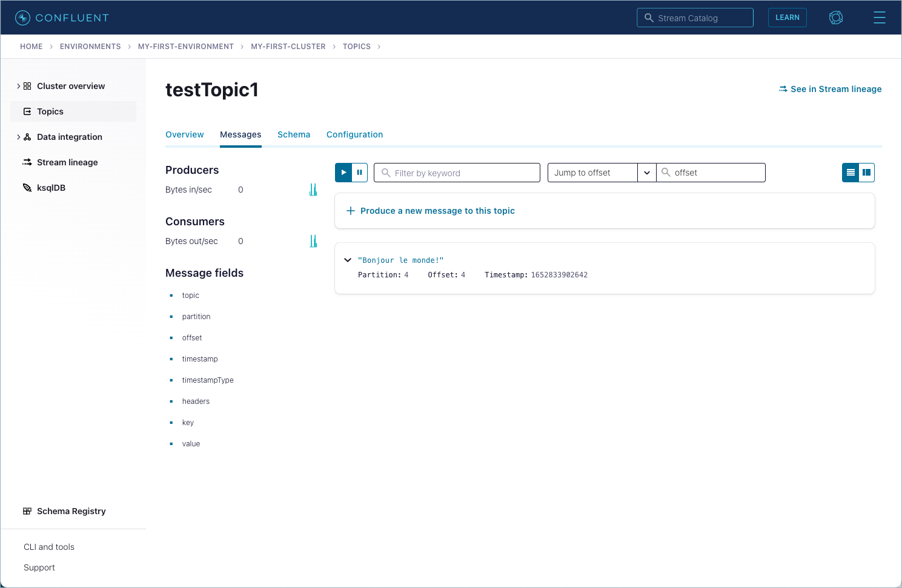Switch to card view for messages
This screenshot has width=902, height=588.
[866, 173]
